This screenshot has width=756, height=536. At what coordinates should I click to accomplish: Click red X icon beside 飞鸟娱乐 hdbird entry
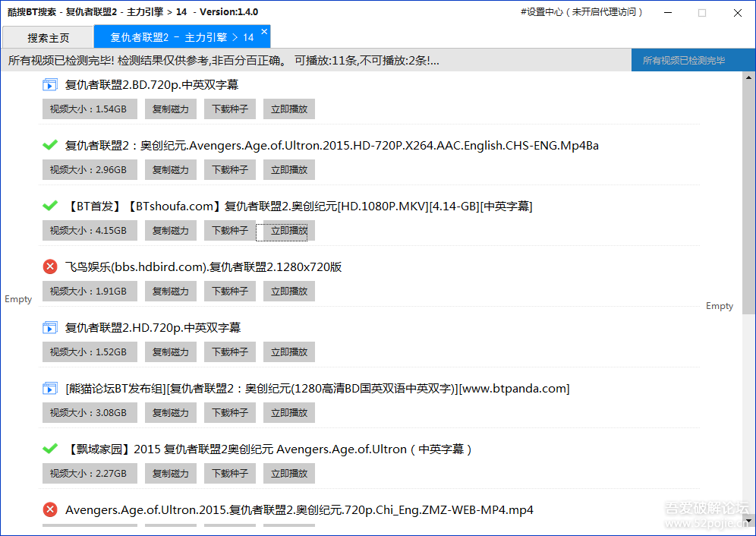[x=49, y=266]
